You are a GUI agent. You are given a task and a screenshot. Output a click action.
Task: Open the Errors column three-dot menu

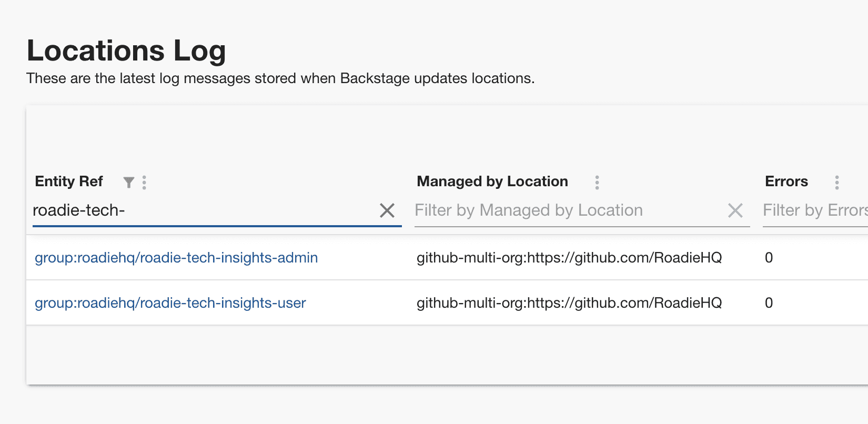click(x=837, y=183)
